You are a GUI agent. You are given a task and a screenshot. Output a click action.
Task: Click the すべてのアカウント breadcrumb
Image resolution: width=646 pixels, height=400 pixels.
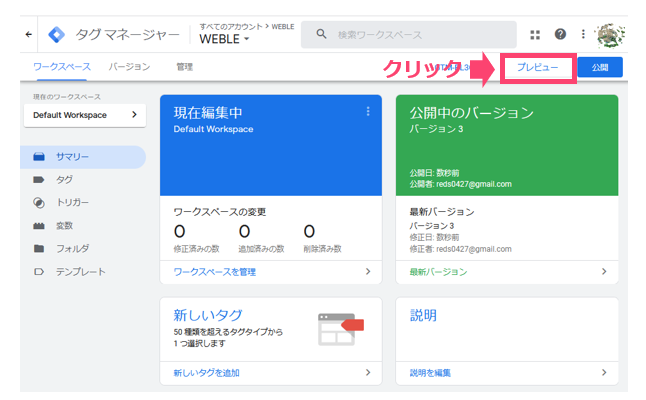(x=231, y=26)
